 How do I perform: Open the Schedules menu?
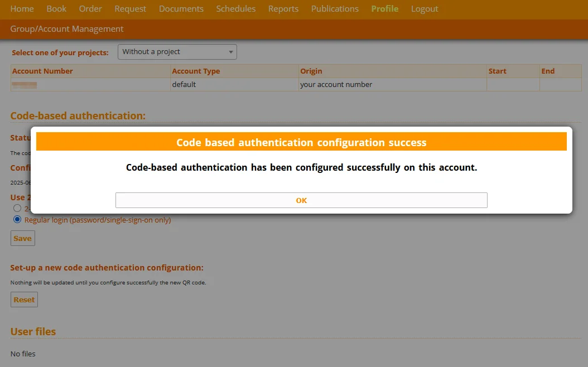coord(235,9)
